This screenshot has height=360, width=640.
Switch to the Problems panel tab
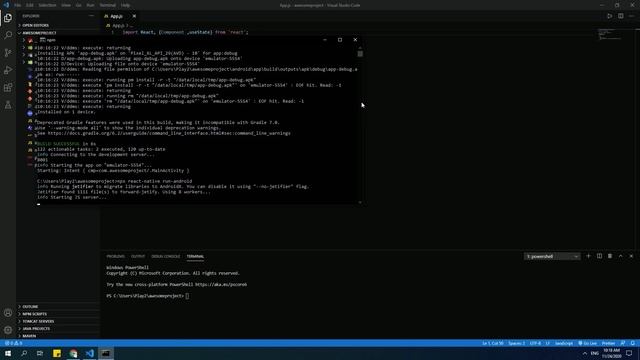click(116, 256)
